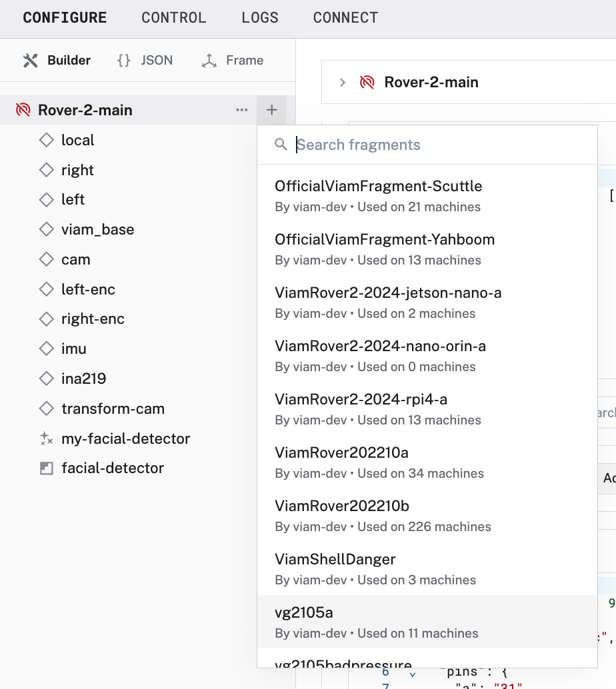Image resolution: width=616 pixels, height=689 pixels.
Task: Collapse the JSON line 6 fold arrow
Action: [x=412, y=674]
